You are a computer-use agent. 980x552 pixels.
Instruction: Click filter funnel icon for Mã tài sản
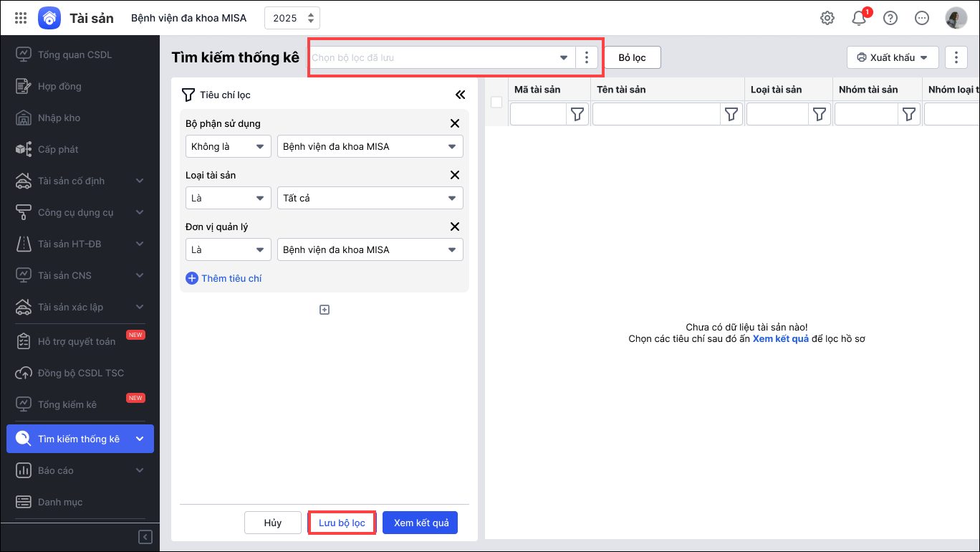coord(577,114)
